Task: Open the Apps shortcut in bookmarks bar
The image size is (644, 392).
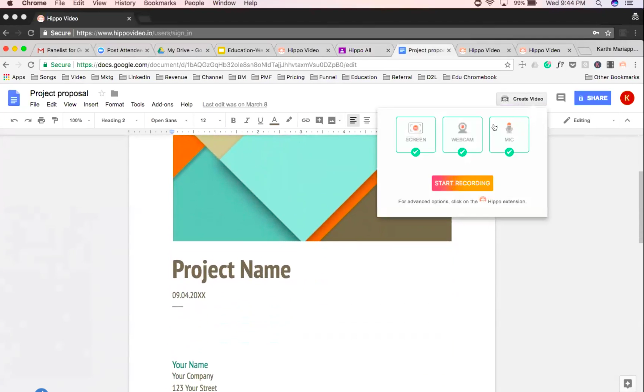Action: pyautogui.click(x=14, y=77)
